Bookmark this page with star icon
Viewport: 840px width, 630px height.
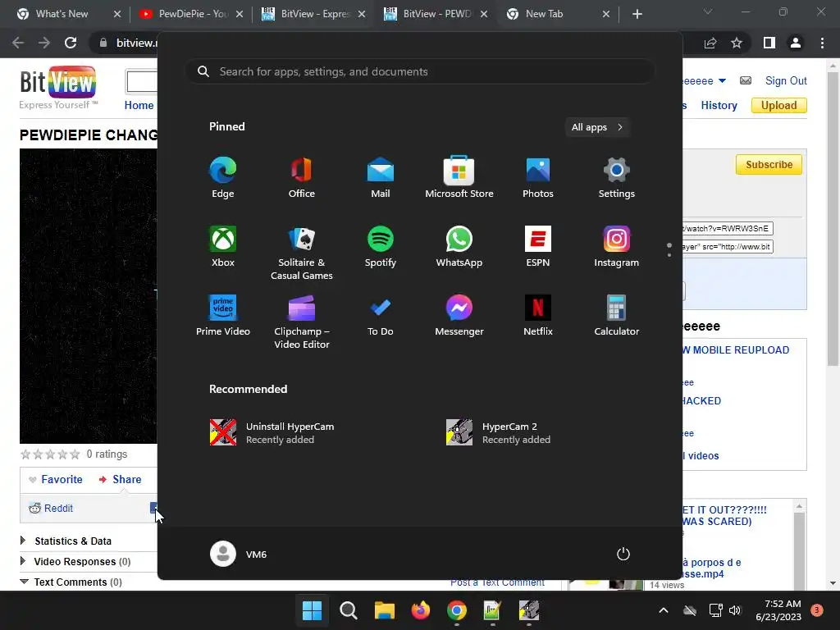tap(737, 43)
